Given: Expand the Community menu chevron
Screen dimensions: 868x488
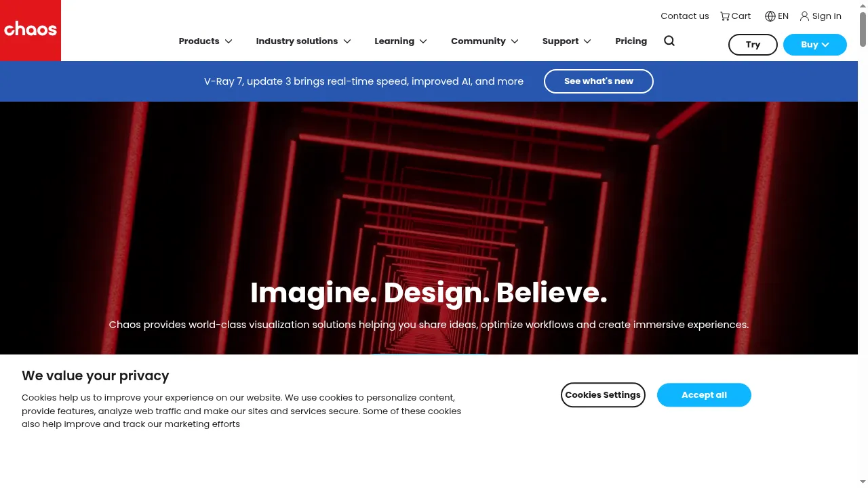Looking at the screenshot, I should click(515, 41).
